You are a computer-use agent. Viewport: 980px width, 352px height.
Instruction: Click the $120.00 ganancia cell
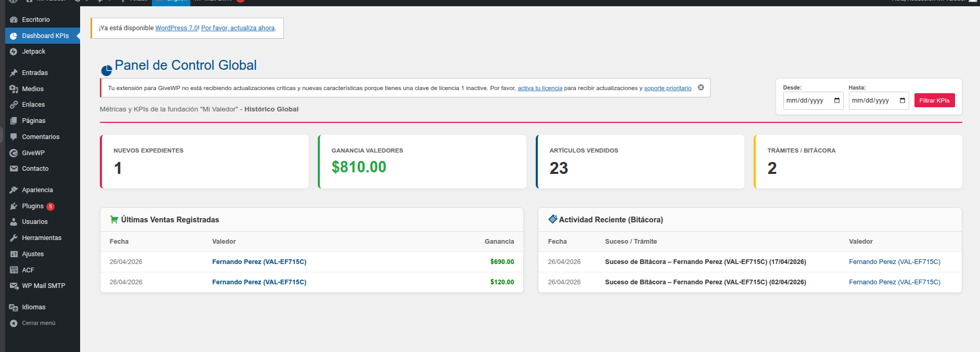(502, 282)
